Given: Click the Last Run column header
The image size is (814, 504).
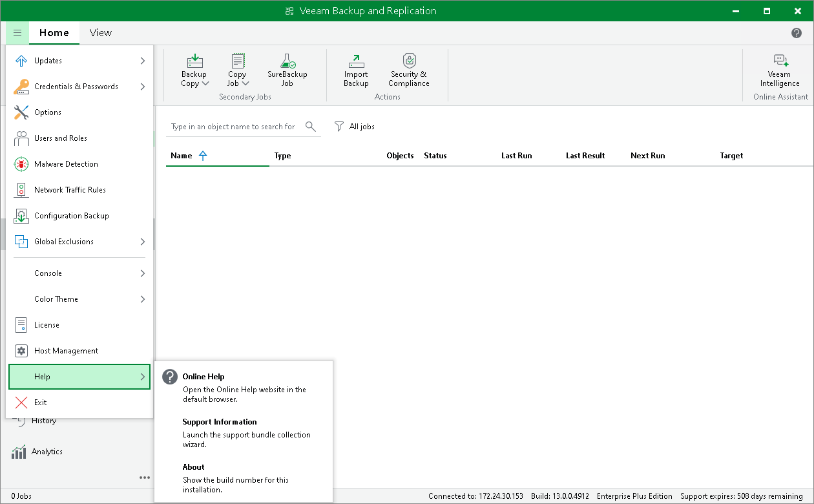Looking at the screenshot, I should click(x=516, y=156).
